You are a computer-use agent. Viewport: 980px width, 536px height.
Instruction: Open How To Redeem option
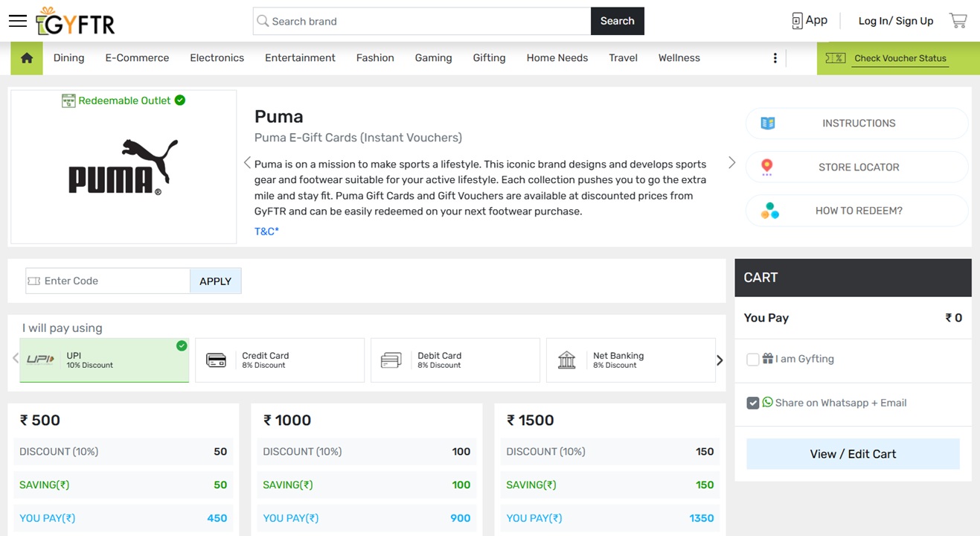857,211
